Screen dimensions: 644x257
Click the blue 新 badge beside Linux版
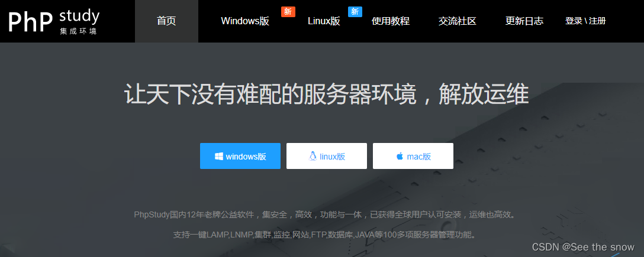[x=355, y=12]
